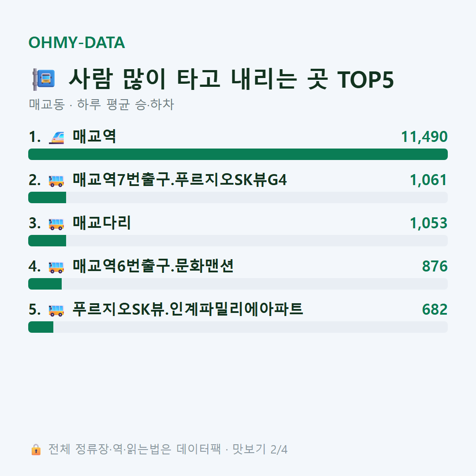
Task: Click the progress bar for 매교역7번출구.푸르지오SK뷰G4
Action: pos(238,197)
